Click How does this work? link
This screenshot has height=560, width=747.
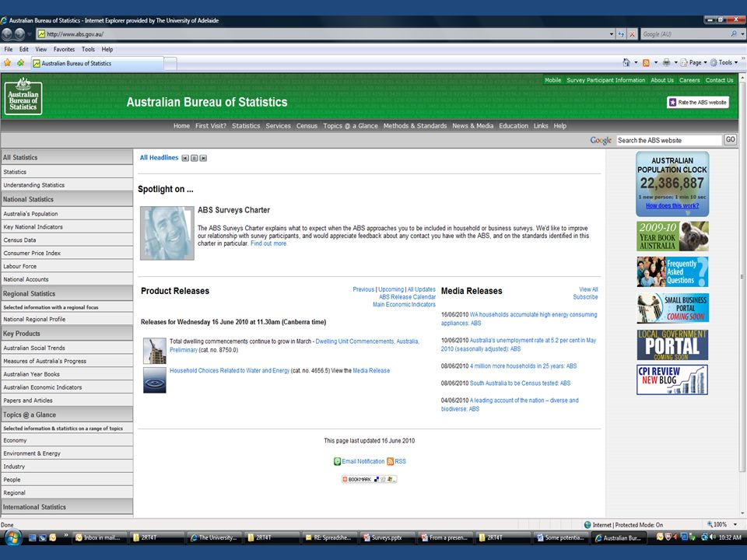tap(672, 205)
